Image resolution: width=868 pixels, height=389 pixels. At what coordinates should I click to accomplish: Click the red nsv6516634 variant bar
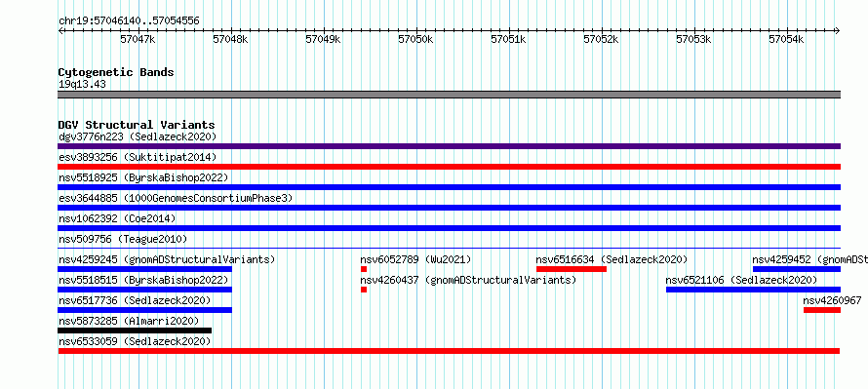pos(572,269)
